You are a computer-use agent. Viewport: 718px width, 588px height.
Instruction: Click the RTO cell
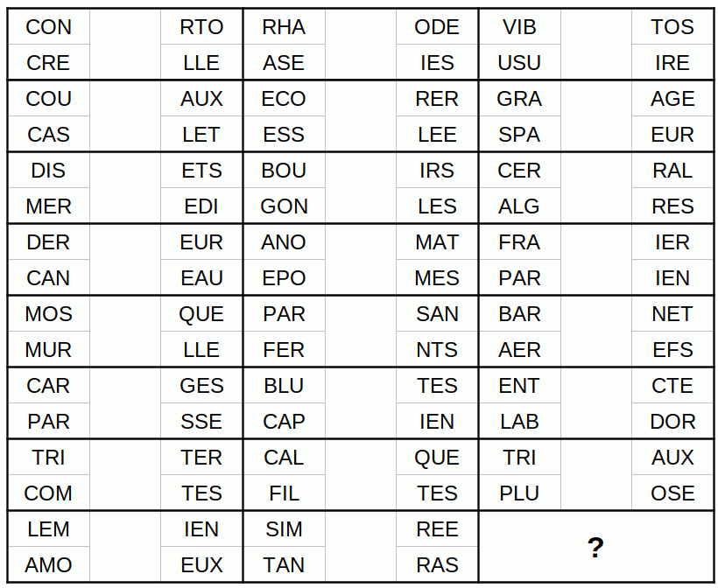201,27
